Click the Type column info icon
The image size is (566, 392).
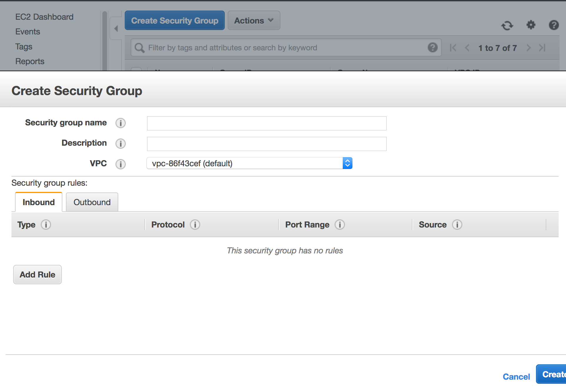(x=46, y=225)
